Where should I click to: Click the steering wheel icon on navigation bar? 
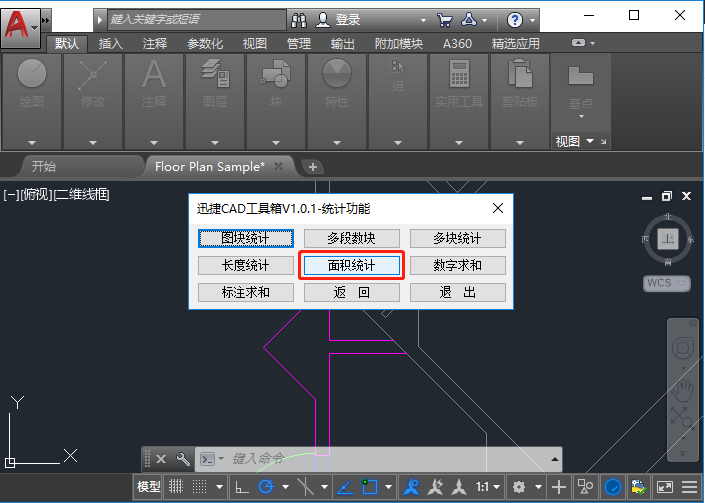[683, 348]
